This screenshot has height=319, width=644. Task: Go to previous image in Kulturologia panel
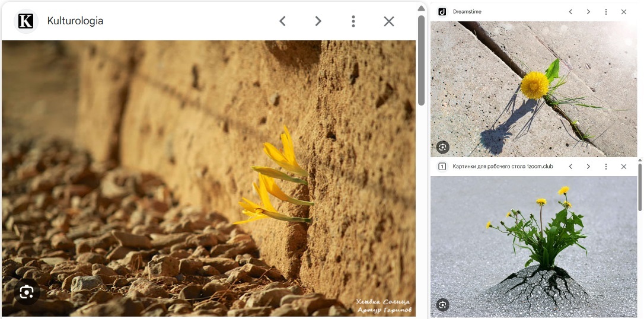tap(282, 21)
